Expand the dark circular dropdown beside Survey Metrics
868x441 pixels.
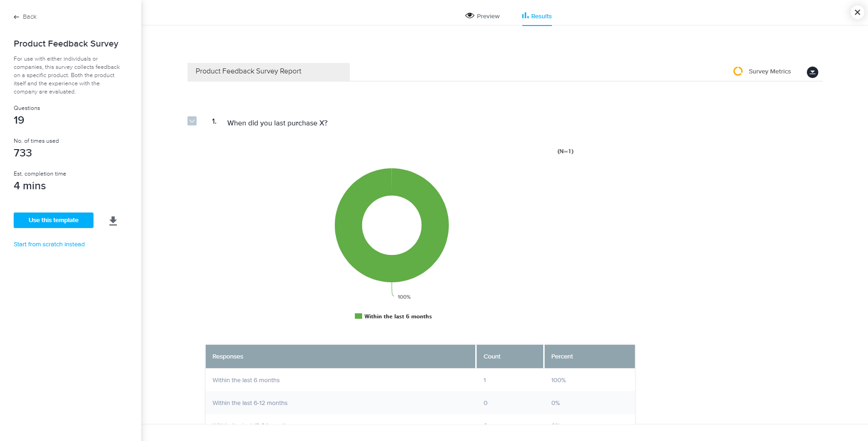812,72
